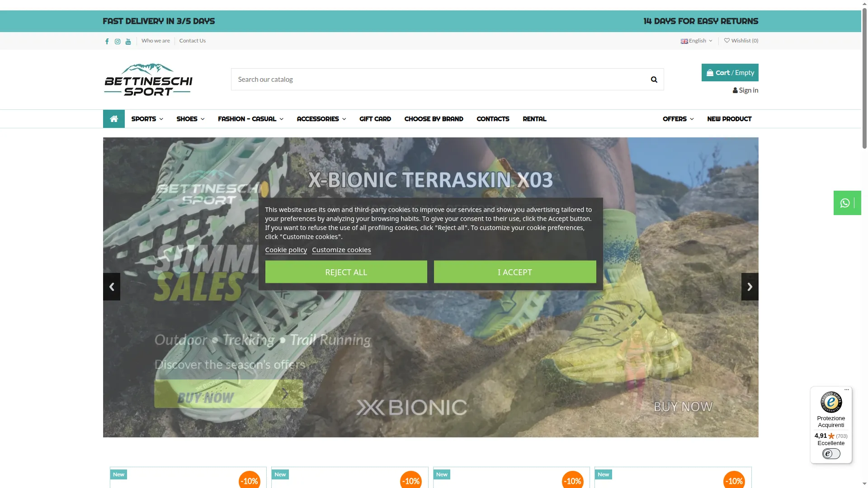Click the Bettineschi Sport logo

(148, 80)
